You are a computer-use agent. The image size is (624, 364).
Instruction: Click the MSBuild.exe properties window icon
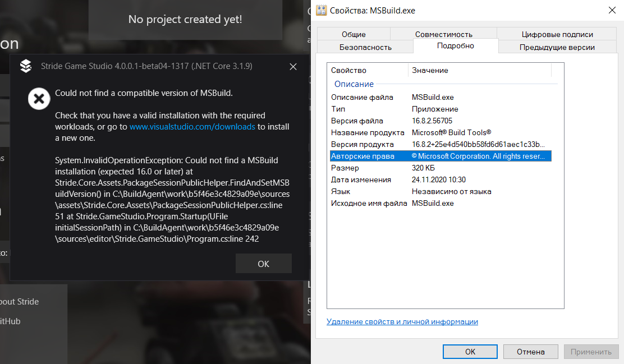[321, 10]
